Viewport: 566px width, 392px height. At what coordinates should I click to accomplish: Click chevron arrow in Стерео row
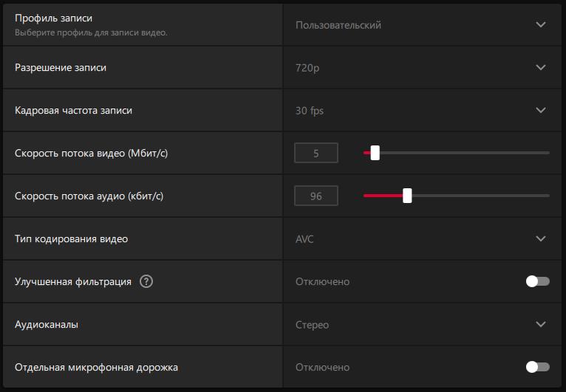541,324
